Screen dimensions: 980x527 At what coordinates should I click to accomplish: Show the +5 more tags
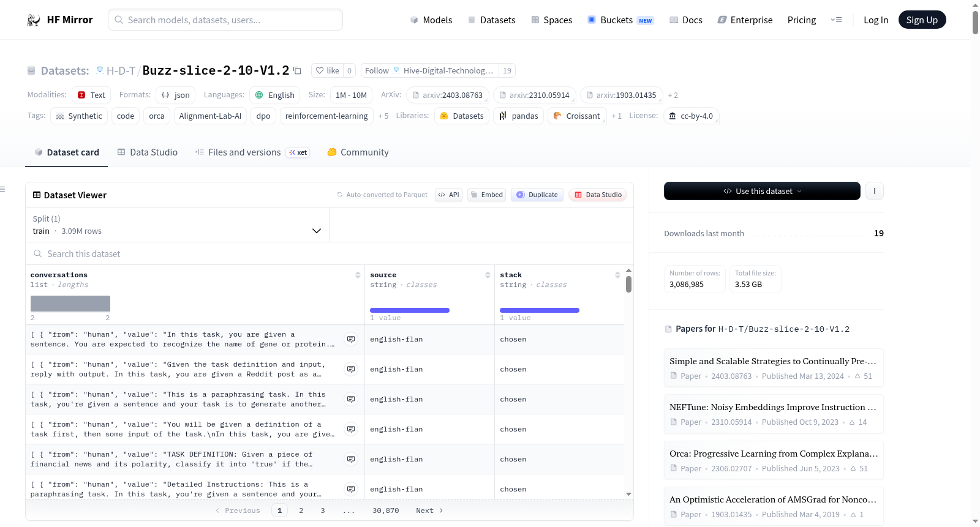click(383, 116)
